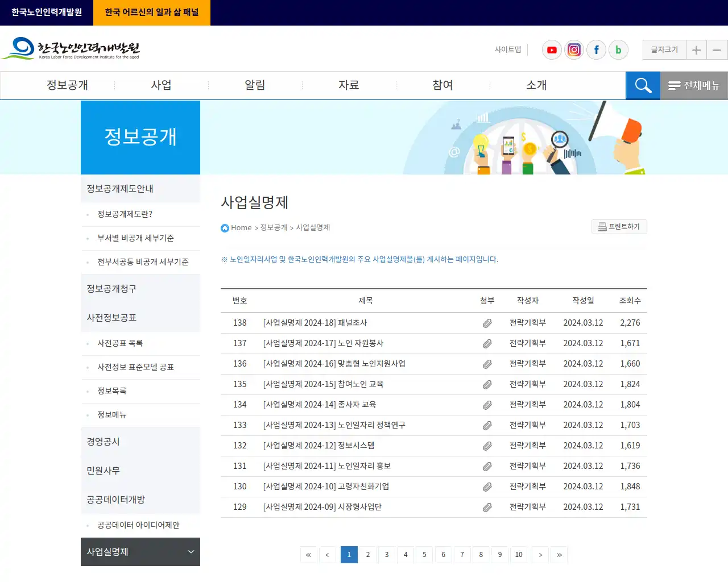Open post [사업실명제 2024-17] 노인 자원봉사
This screenshot has height=582, width=728.
pyautogui.click(x=323, y=343)
